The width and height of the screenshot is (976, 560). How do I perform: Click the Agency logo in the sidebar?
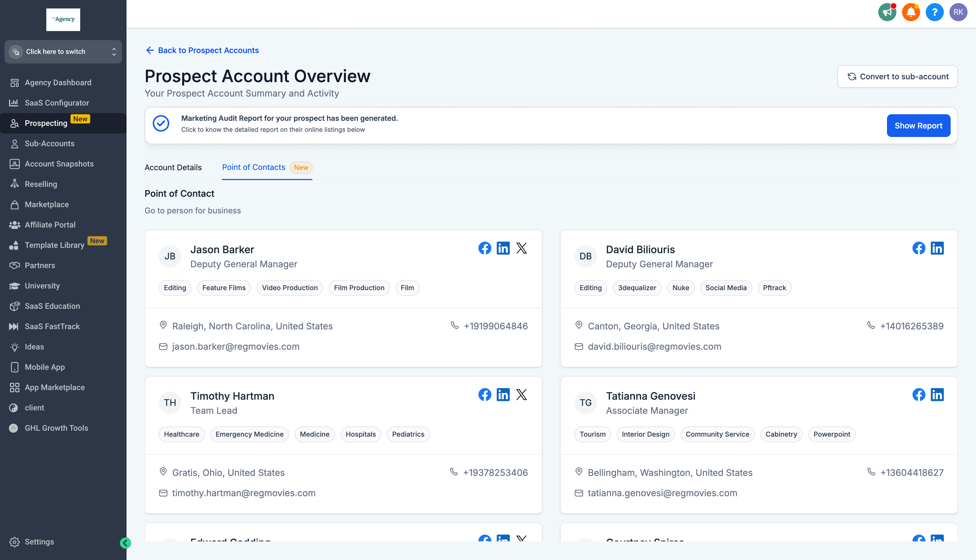point(63,19)
